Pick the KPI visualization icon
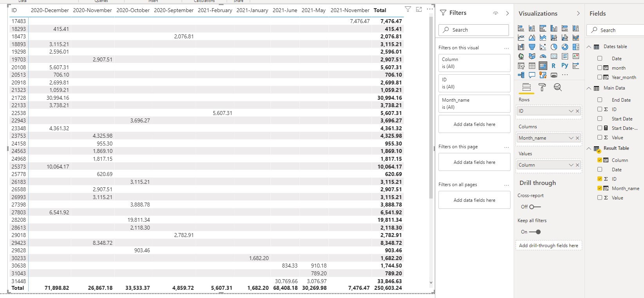Image resolution: width=644 pixels, height=298 pixels. click(576, 56)
